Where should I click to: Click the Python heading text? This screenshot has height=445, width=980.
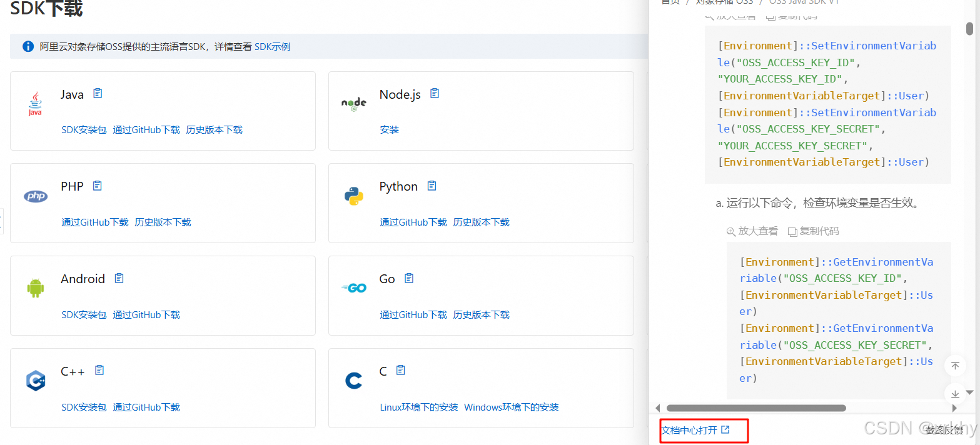[398, 186]
